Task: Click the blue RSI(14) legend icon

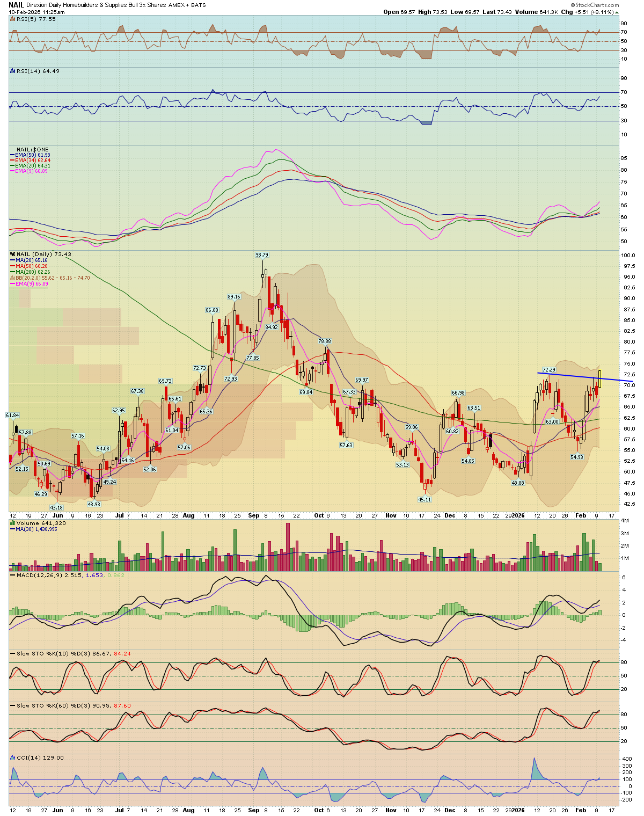Action: (13, 71)
